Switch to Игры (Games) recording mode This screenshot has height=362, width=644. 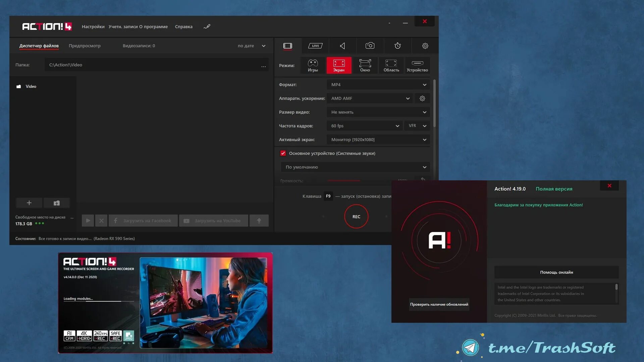(x=313, y=65)
